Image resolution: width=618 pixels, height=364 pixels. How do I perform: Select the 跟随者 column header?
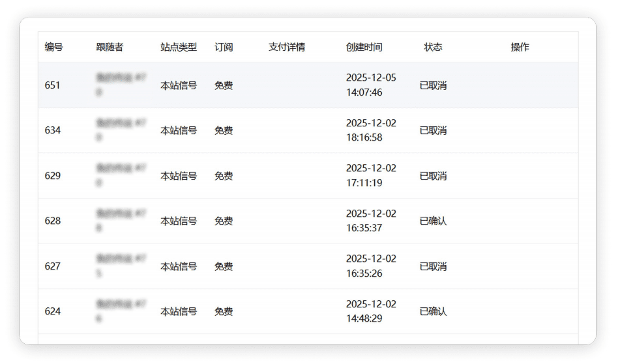point(110,47)
